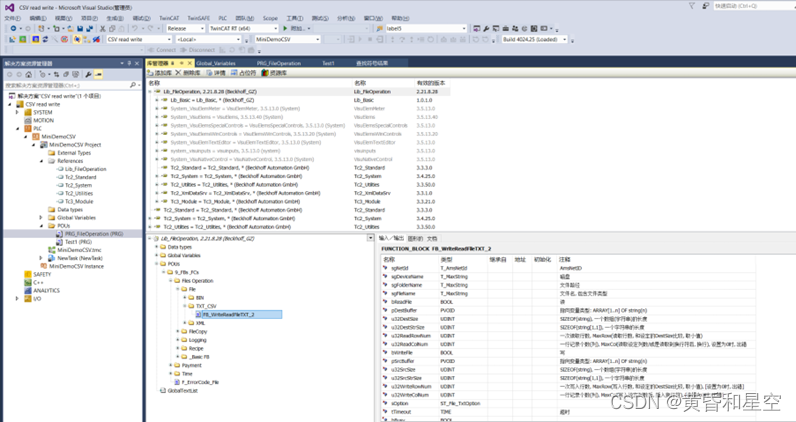Click the notifications filter funnel icon

[x=691, y=6]
